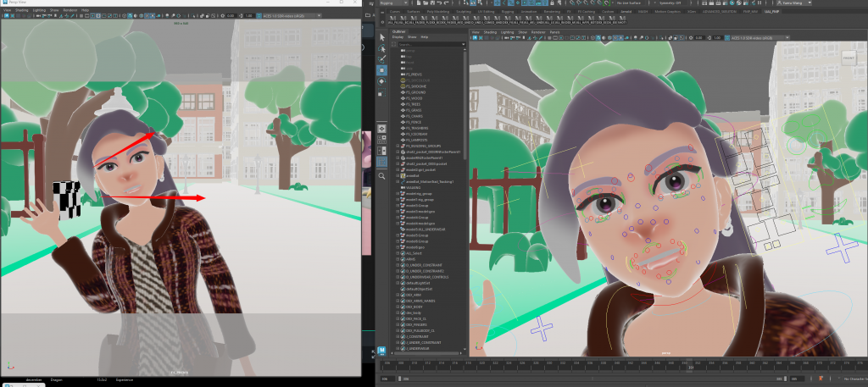Click the view cube in right viewport
Image resolution: width=868 pixels, height=387 pixels.
pyautogui.click(x=848, y=56)
